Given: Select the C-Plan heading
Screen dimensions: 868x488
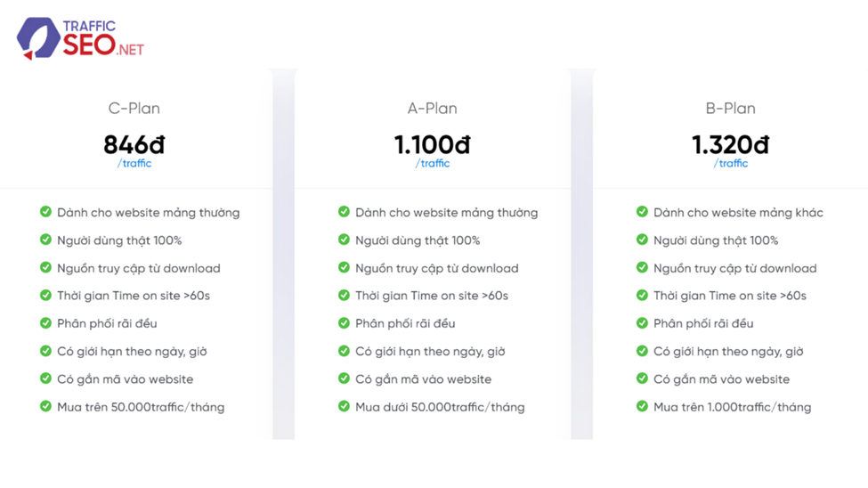Looking at the screenshot, I should (x=134, y=108).
